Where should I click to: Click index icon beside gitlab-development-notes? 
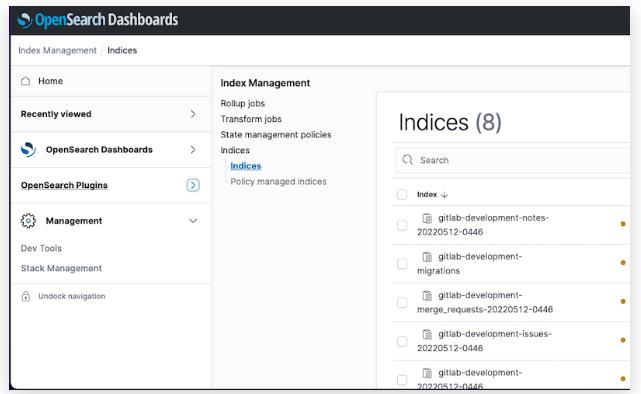tap(427, 218)
